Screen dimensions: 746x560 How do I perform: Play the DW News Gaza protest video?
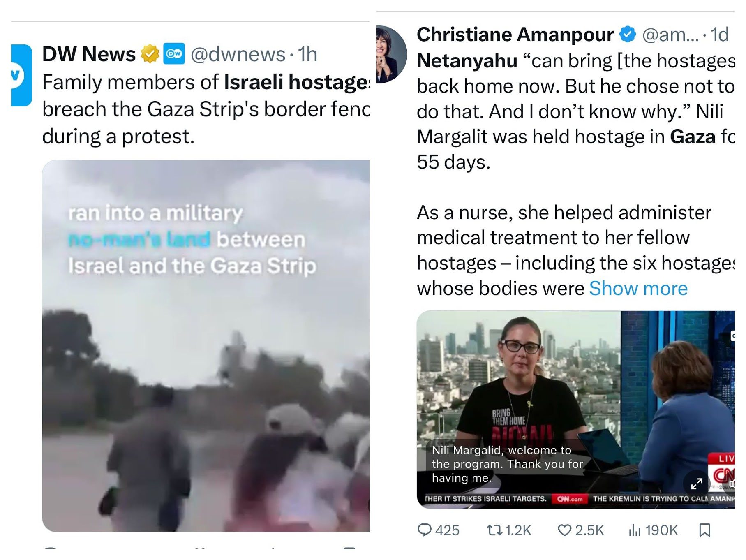click(206, 346)
